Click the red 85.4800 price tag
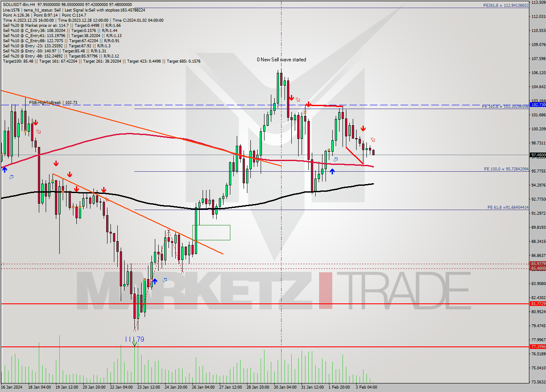 pyautogui.click(x=537, y=268)
